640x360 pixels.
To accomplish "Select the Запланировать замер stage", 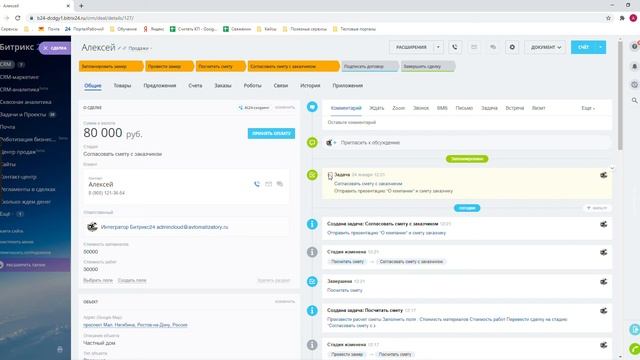I will coord(110,67).
